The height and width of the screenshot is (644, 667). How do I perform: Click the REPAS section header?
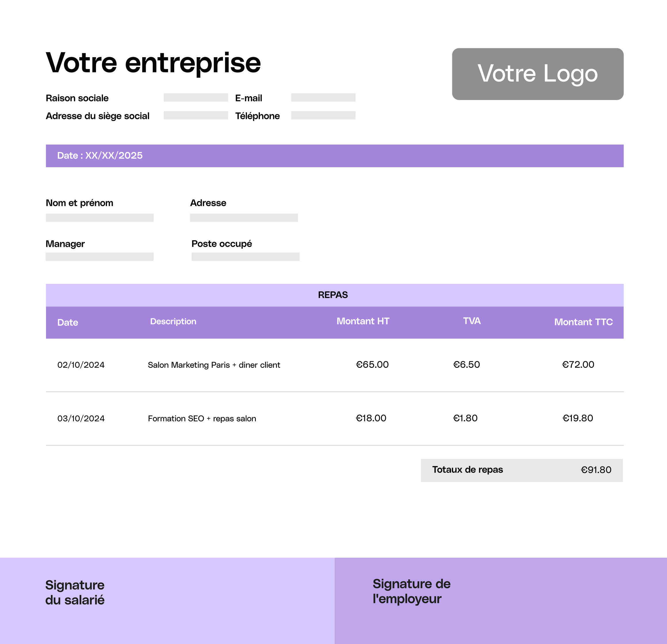333,295
